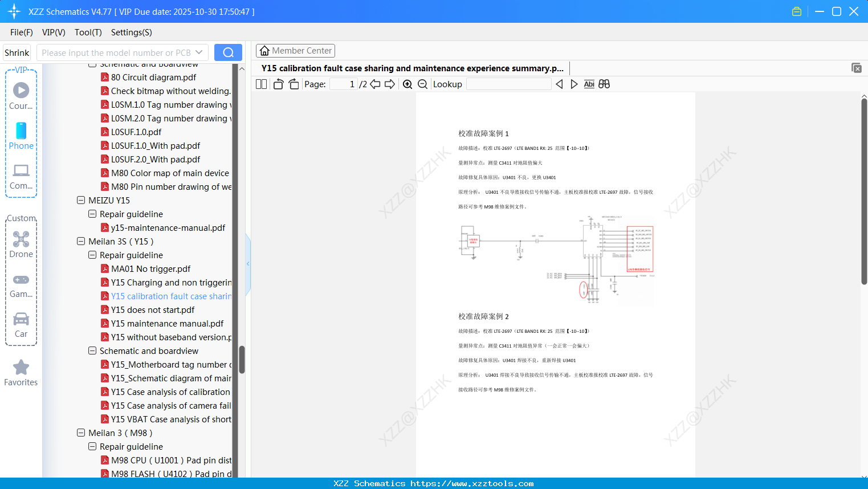The height and width of the screenshot is (489, 868).
Task: Toggle the Abi match-case option
Action: [x=589, y=84]
